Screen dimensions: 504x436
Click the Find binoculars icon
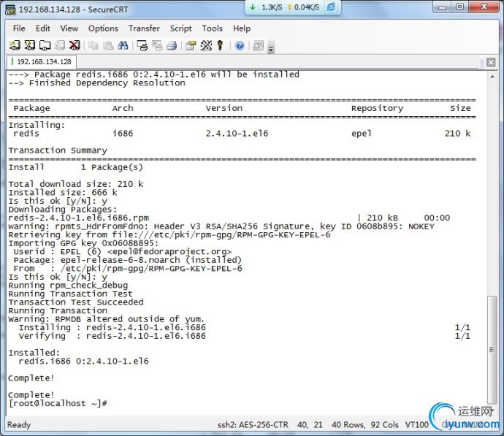coord(123,45)
